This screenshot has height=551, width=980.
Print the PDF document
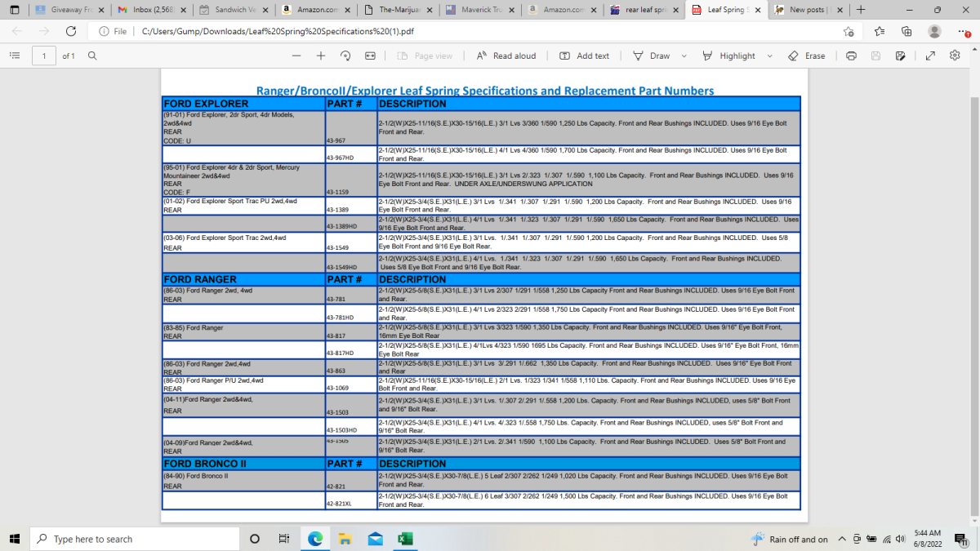click(x=851, y=56)
